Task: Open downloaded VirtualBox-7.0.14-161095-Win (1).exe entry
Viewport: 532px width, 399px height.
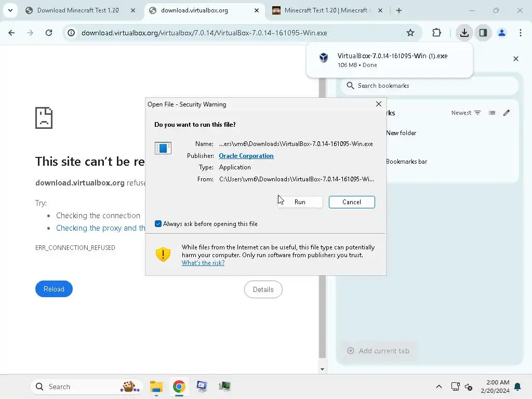Action: pos(390,60)
